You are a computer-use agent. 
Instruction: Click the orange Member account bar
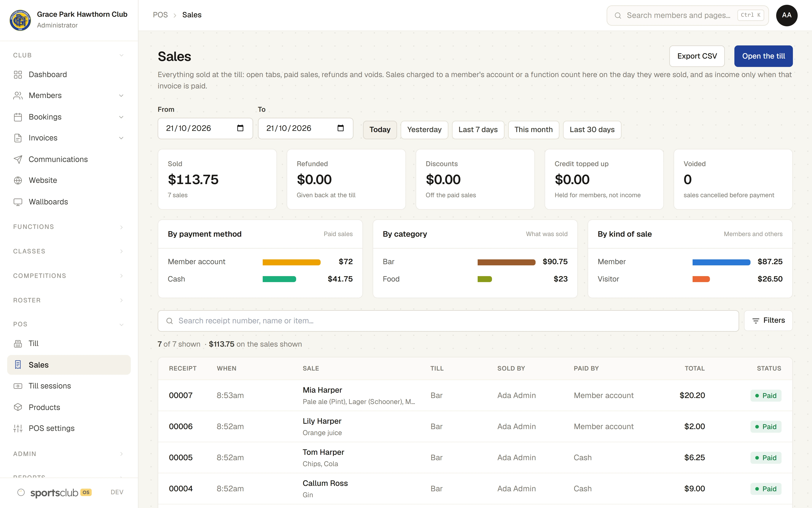[x=291, y=262]
